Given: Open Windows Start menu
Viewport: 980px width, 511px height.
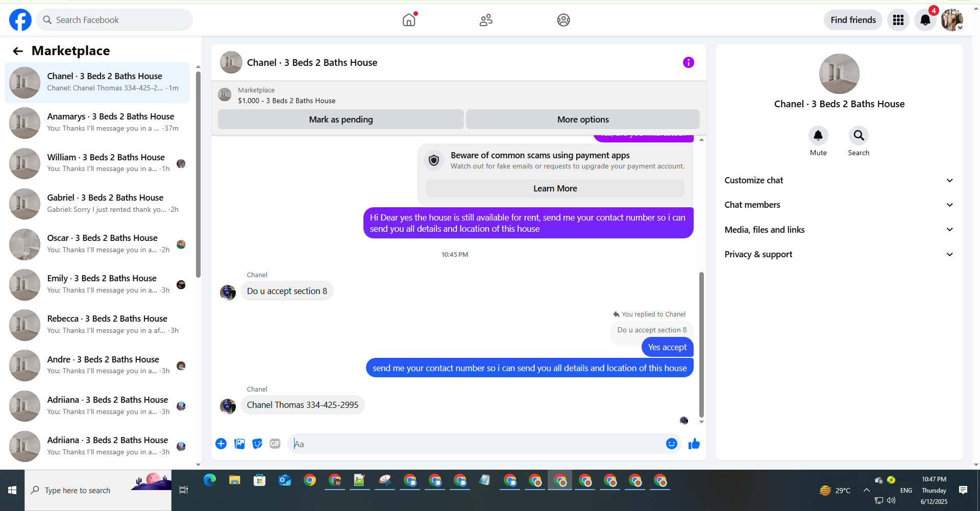Looking at the screenshot, I should click(12, 490).
